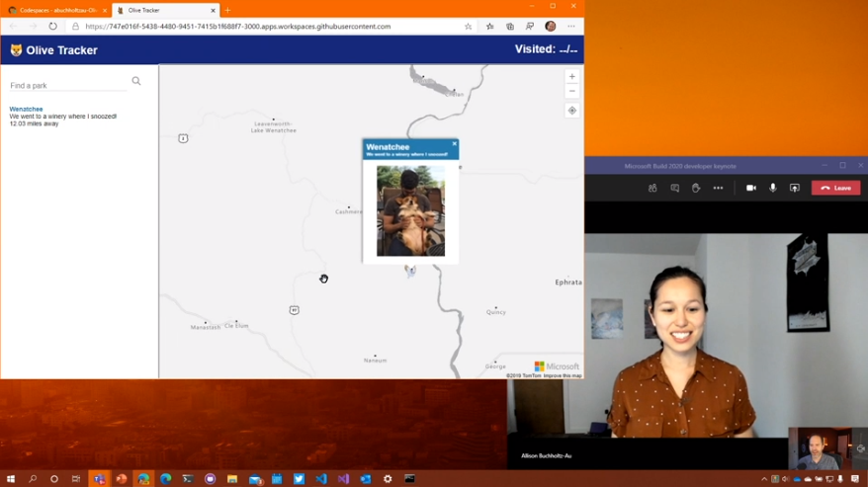Go forward in browser history
This screenshot has width=868, height=487.
click(x=33, y=26)
